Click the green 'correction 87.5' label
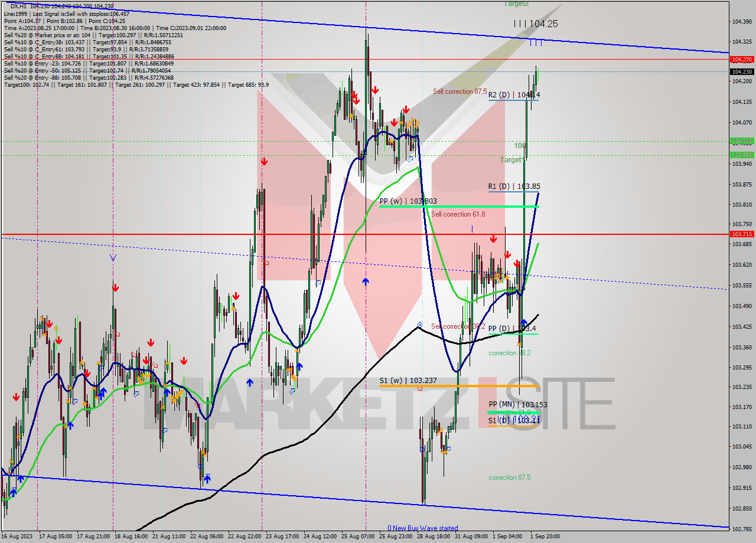This screenshot has height=543, width=756. tap(510, 477)
